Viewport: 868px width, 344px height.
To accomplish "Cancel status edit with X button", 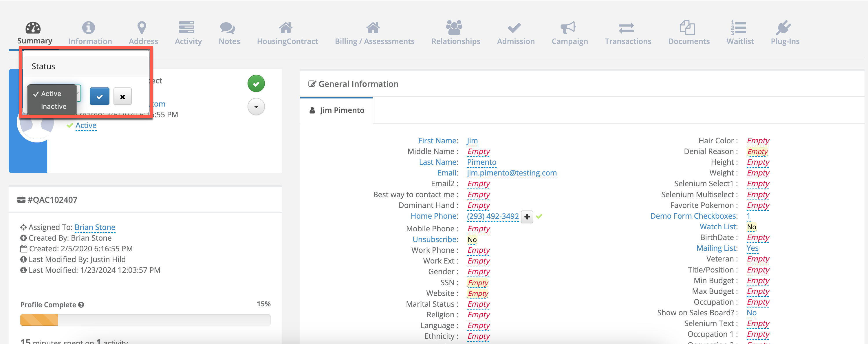I will pyautogui.click(x=123, y=97).
